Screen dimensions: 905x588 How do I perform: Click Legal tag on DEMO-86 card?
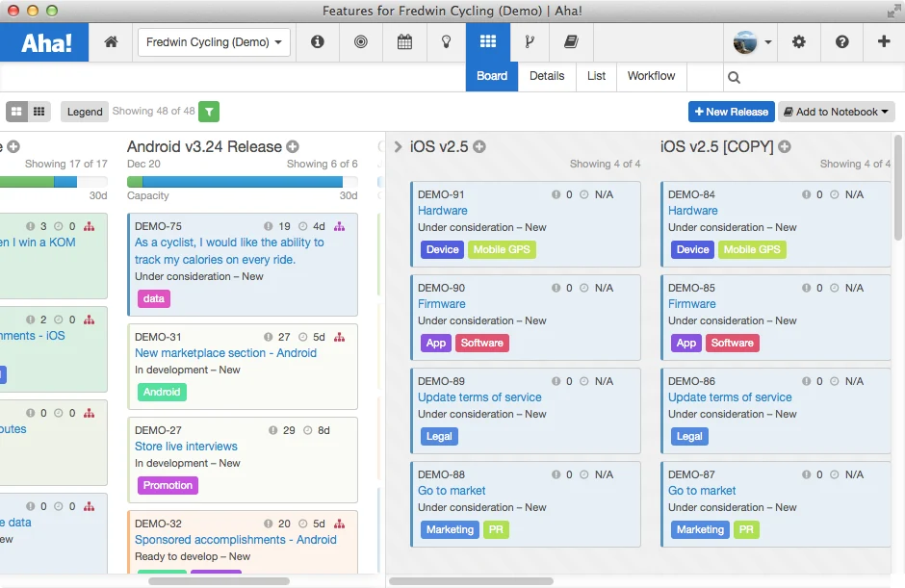[689, 436]
